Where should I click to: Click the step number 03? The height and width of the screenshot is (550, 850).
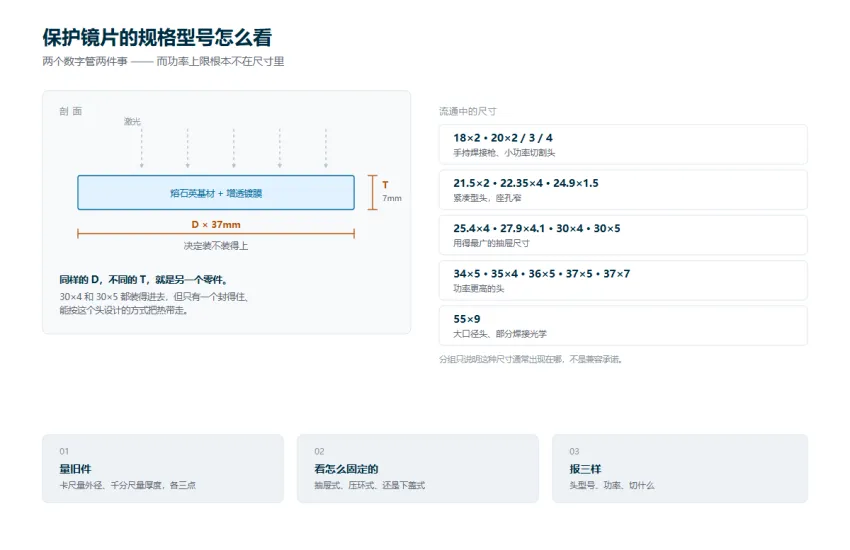pos(574,451)
